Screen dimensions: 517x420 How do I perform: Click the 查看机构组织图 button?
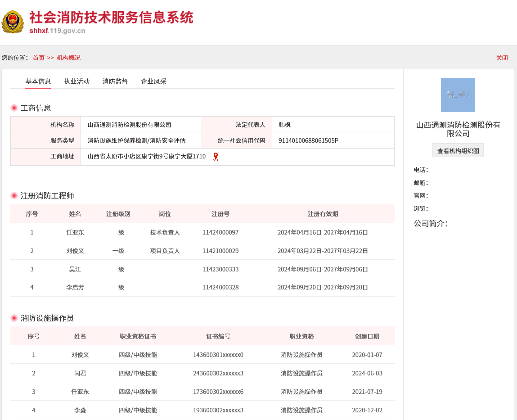pos(458,151)
